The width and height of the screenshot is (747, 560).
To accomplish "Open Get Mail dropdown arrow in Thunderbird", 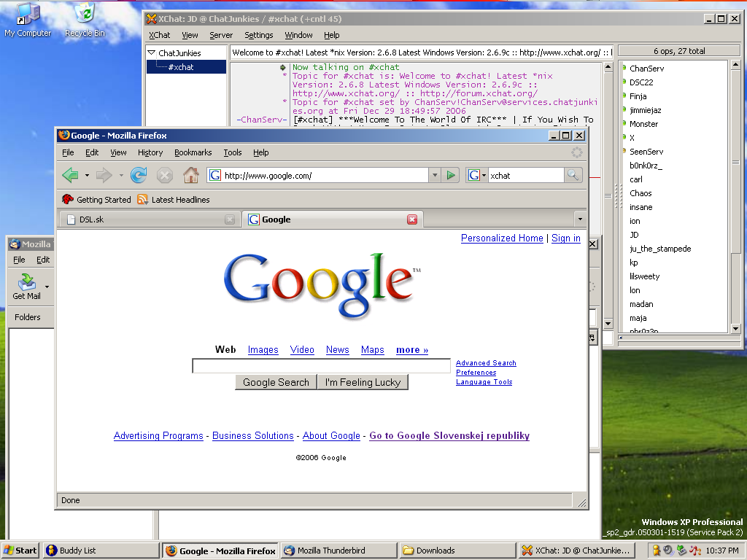I will (x=47, y=287).
